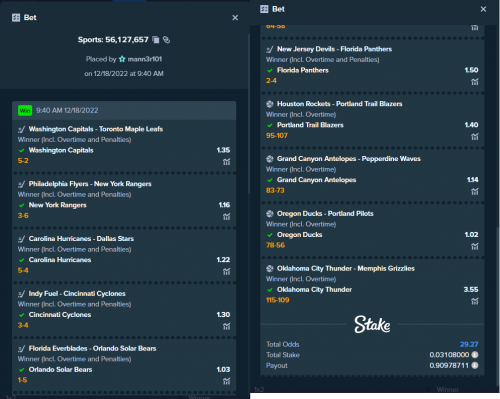
Task: Open stats icon for Carolina Hurricanes bet
Action: coord(227,272)
